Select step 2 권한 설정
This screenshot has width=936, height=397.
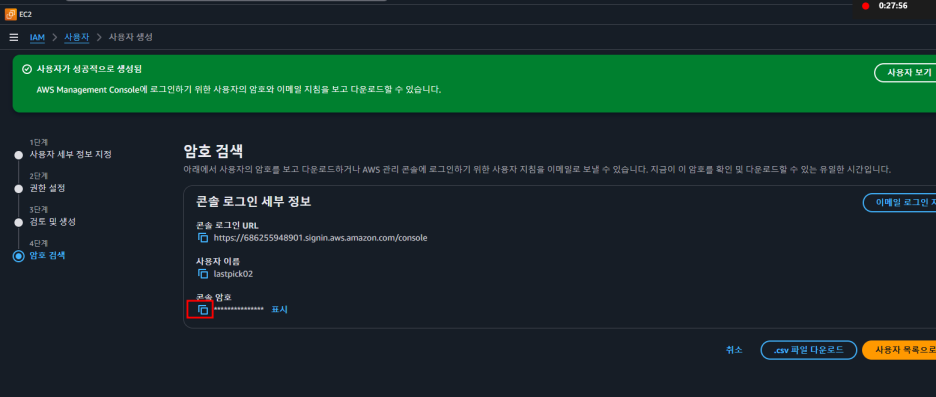tap(47, 189)
